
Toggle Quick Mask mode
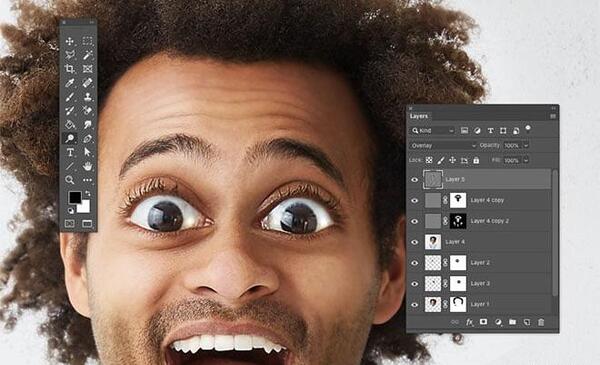click(x=70, y=223)
